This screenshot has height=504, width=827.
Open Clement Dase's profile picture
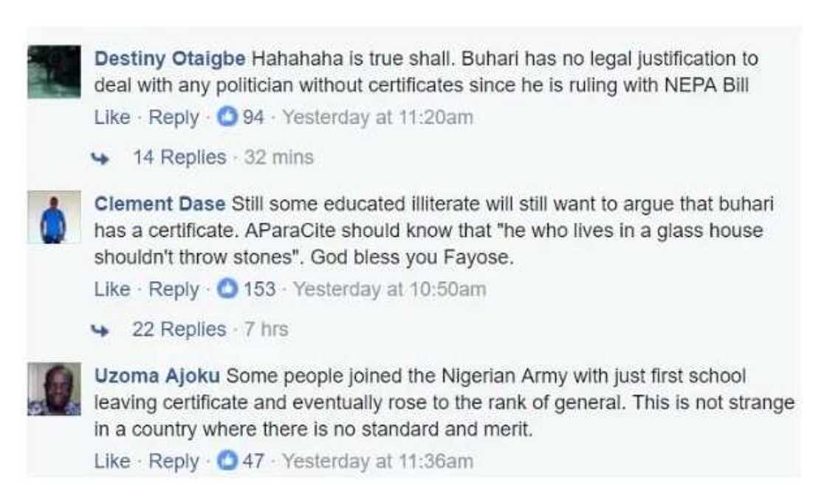pyautogui.click(x=54, y=217)
